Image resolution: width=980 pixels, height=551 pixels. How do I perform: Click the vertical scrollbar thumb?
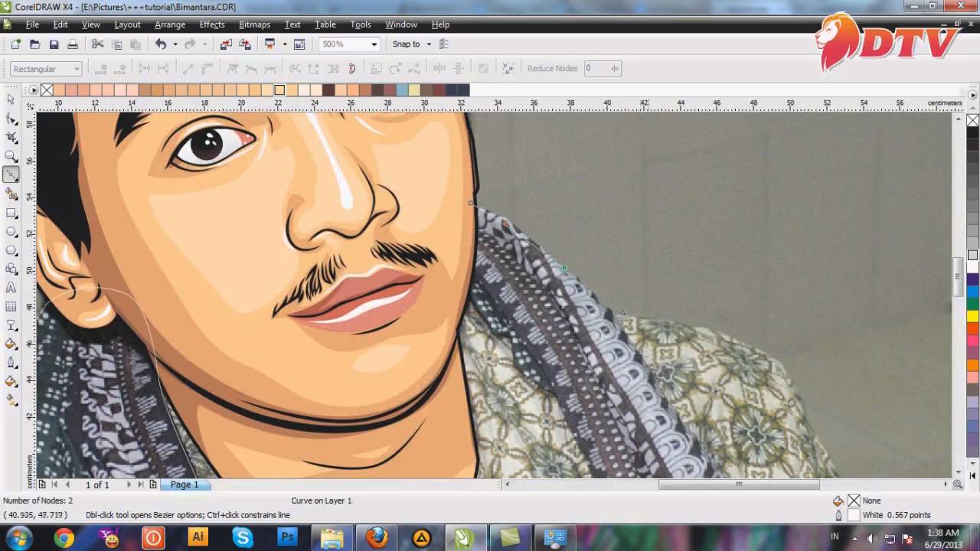957,278
